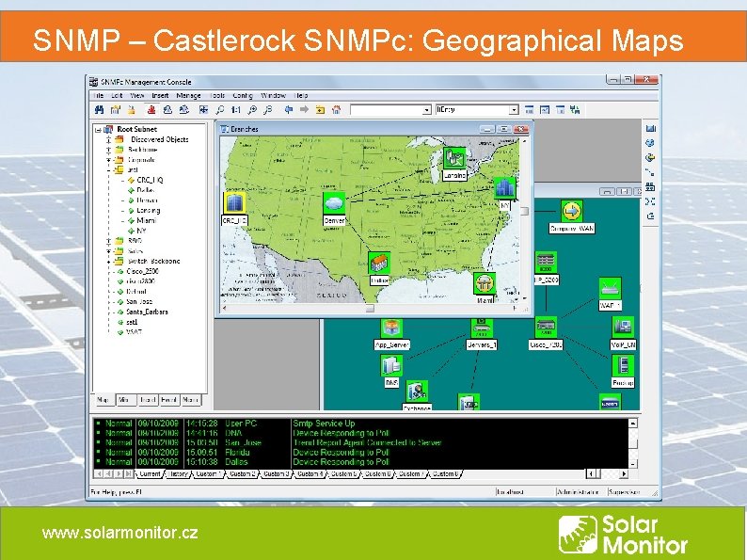Select the CRC_HQ building icon on map
The image size is (747, 560).
[x=234, y=203]
